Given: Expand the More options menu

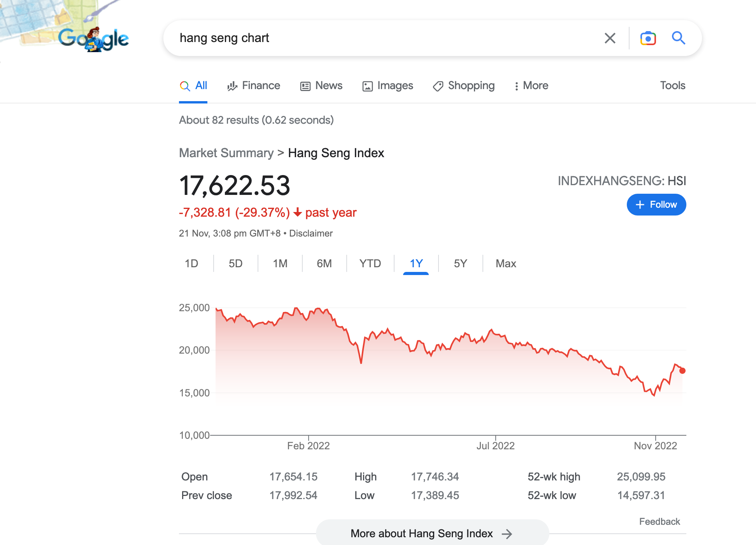Looking at the screenshot, I should tap(531, 86).
